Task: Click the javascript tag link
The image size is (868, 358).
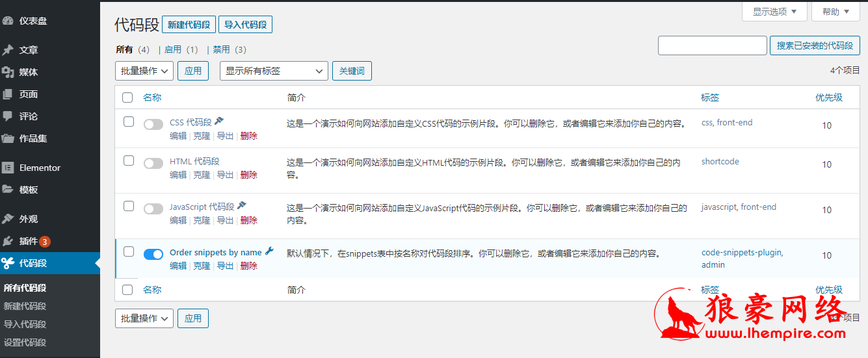Action: (x=718, y=207)
